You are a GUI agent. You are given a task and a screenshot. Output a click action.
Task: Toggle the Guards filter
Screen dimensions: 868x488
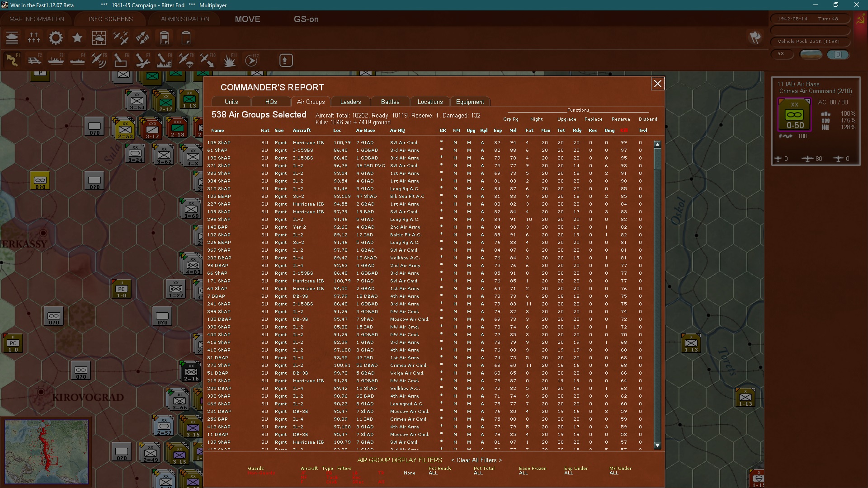click(x=256, y=469)
